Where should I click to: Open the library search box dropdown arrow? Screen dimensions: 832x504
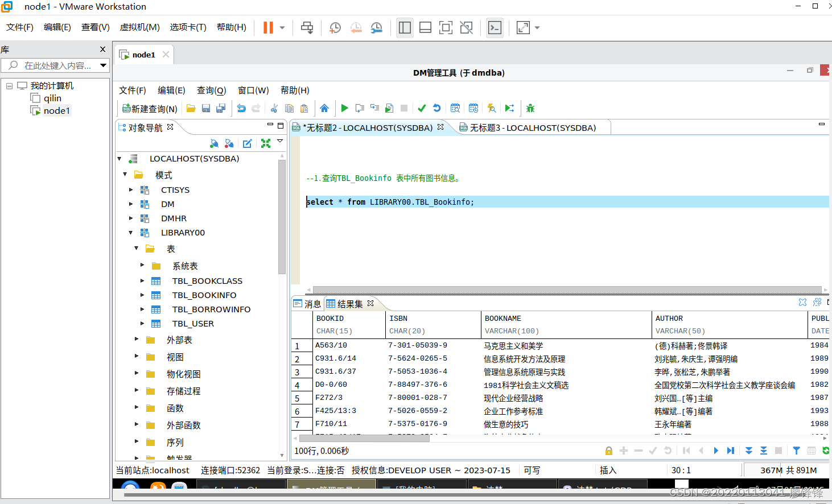point(103,65)
